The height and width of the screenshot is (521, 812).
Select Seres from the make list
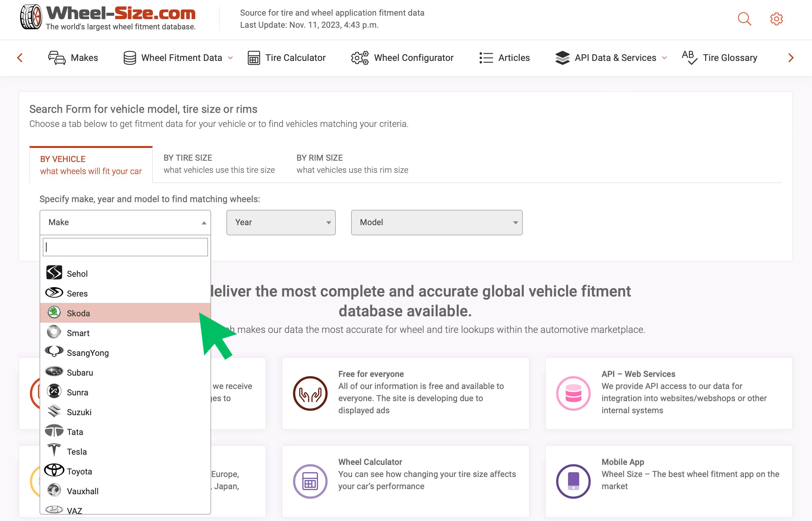tap(125, 293)
